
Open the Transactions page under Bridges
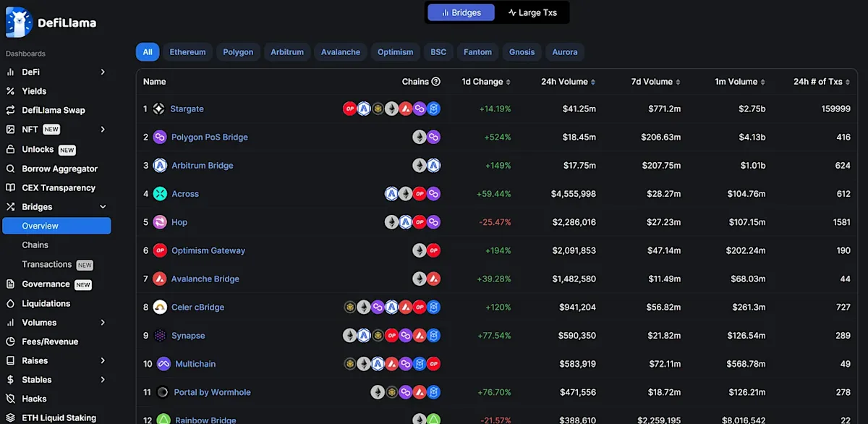(x=47, y=264)
